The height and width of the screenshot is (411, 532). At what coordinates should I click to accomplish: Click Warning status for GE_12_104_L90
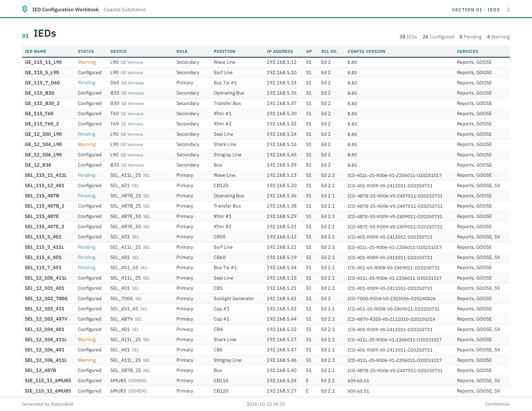pos(87,144)
